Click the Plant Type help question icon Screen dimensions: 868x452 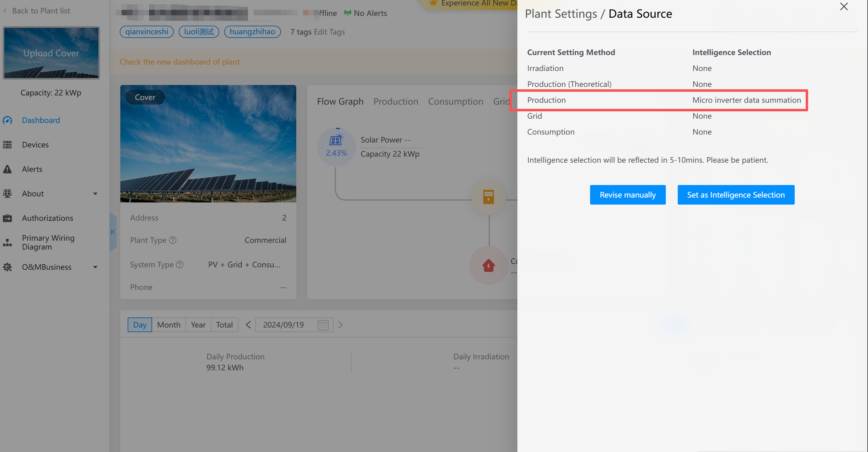click(173, 240)
